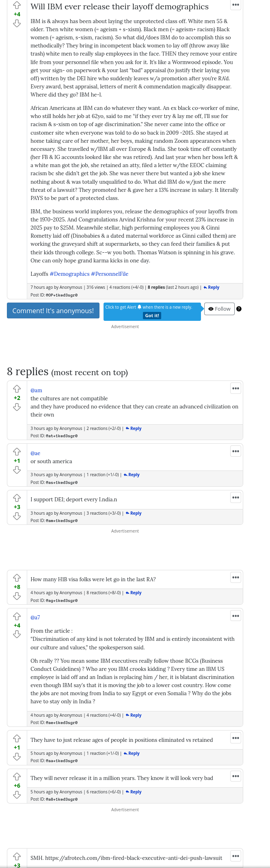Dismiss the alert tip with Got it!

point(152,316)
